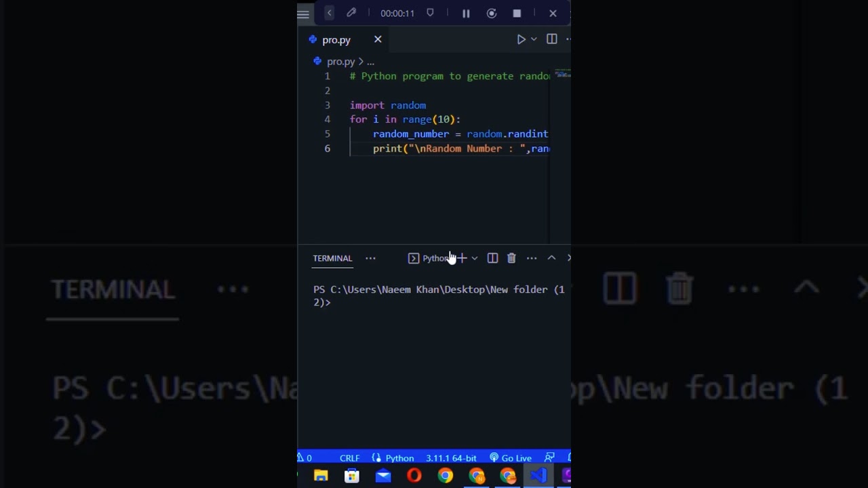Click the print statement on line 6
This screenshot has height=488, width=868.
461,148
